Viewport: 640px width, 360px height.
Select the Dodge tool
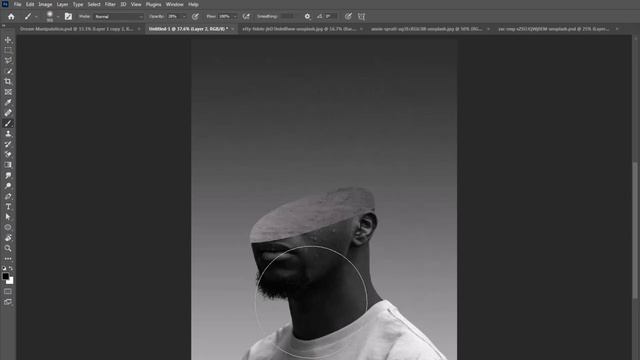8,186
